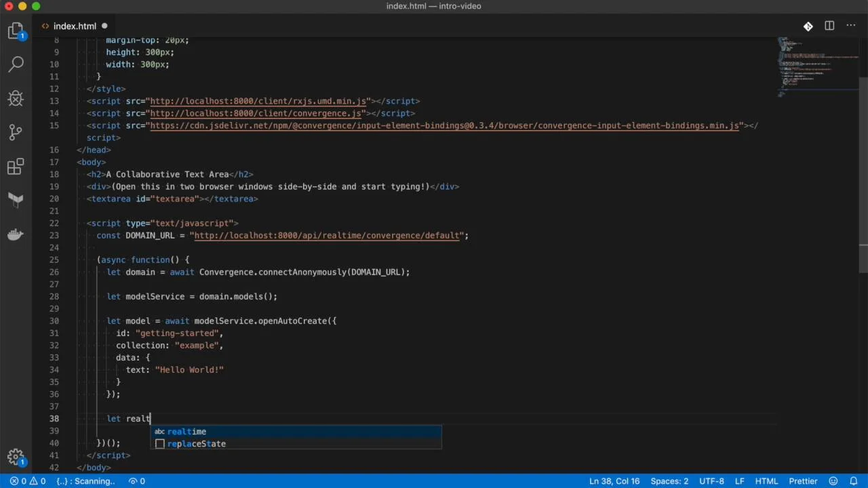Viewport: 868px width, 488px height.
Task: Click the "getting-started" id string
Action: pos(177,333)
